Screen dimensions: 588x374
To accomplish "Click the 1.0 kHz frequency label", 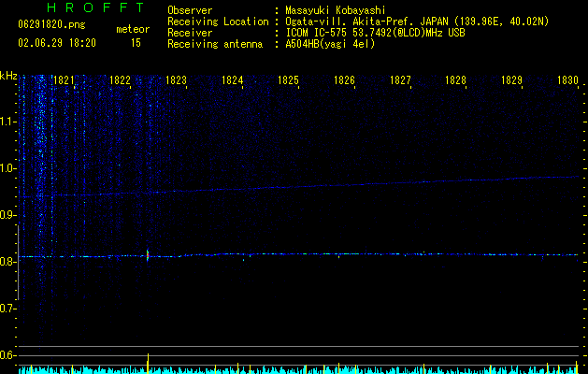I will click(x=8, y=168).
